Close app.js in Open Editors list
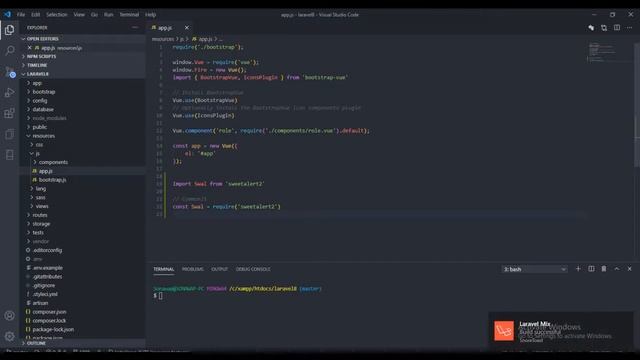640x360 pixels. tap(29, 48)
